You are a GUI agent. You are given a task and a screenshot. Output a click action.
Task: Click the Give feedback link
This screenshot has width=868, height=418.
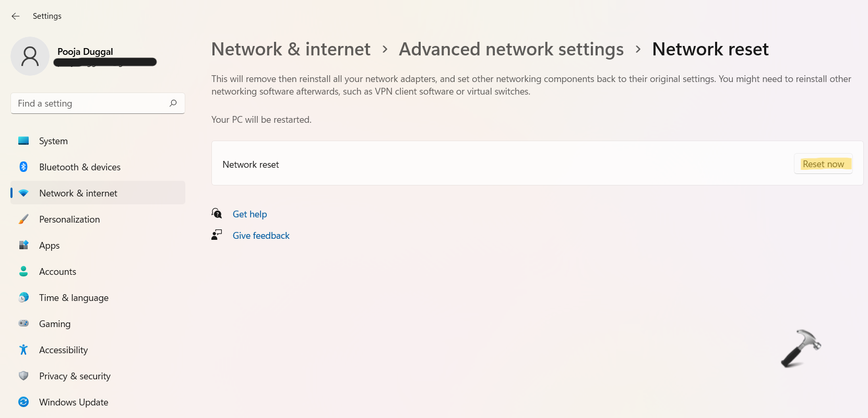tap(261, 236)
